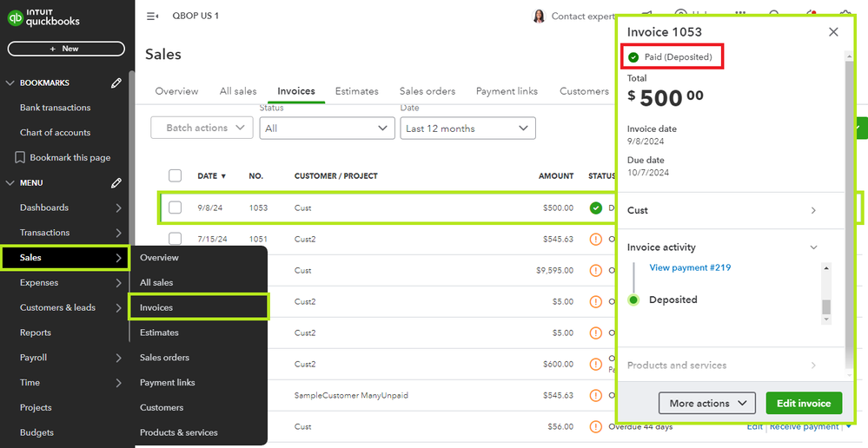Screen dimensions: 868x448
Task: Click the green Edit invoice button
Action: click(804, 403)
